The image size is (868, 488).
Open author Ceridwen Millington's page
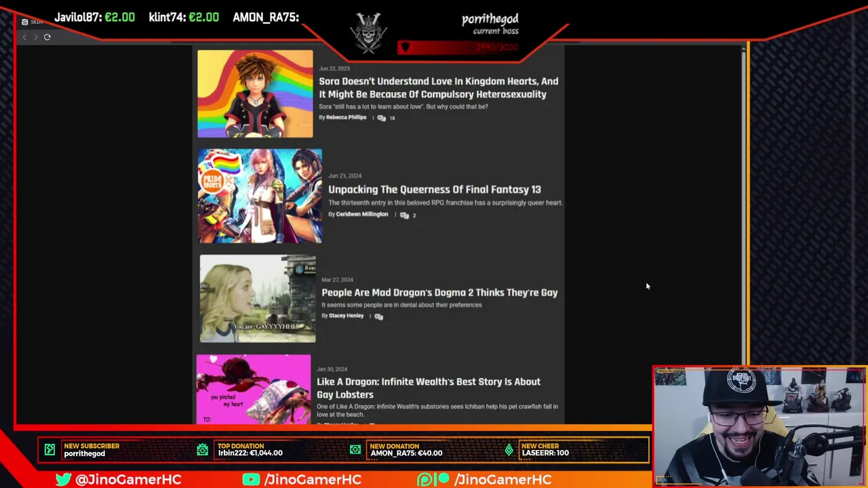click(362, 214)
